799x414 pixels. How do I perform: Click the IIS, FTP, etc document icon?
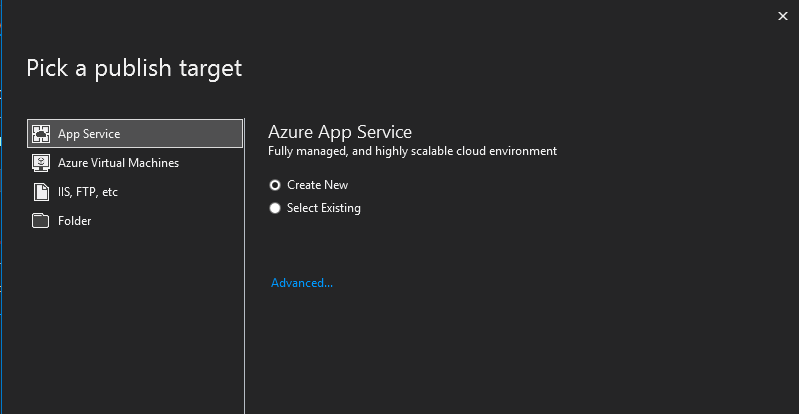(x=41, y=192)
